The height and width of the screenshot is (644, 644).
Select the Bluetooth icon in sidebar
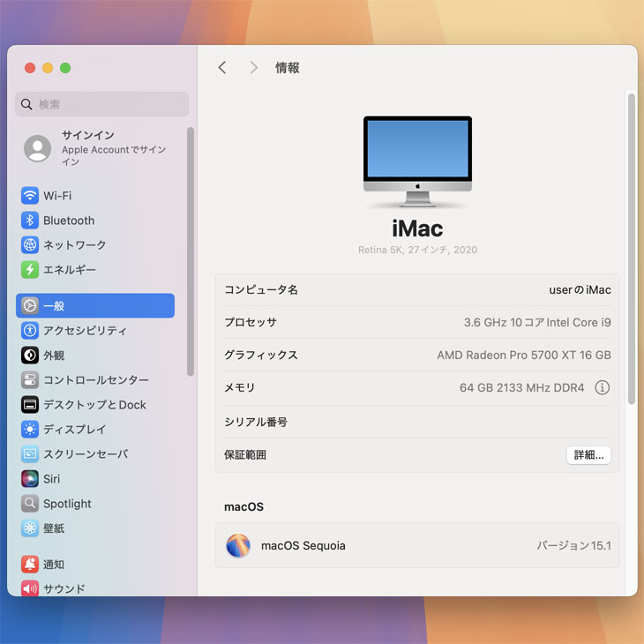tap(30, 221)
